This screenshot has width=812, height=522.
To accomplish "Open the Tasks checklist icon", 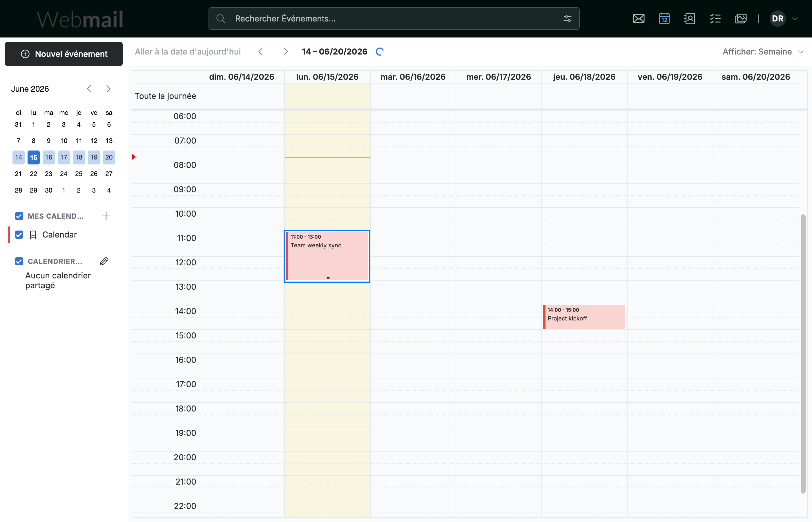I will click(x=715, y=19).
